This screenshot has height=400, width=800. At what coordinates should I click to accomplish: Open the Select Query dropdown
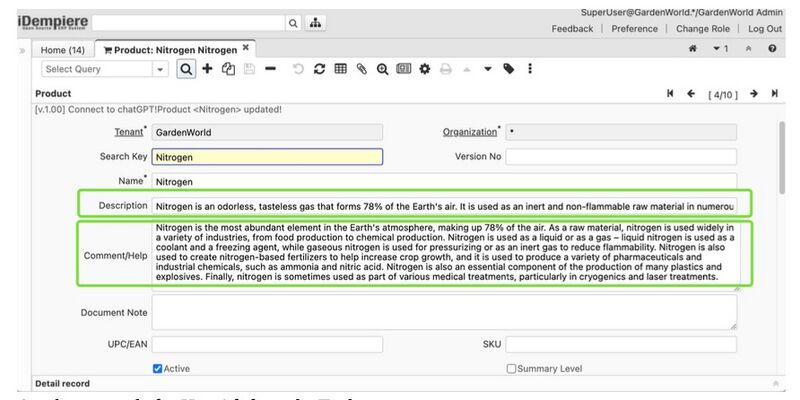pyautogui.click(x=160, y=69)
